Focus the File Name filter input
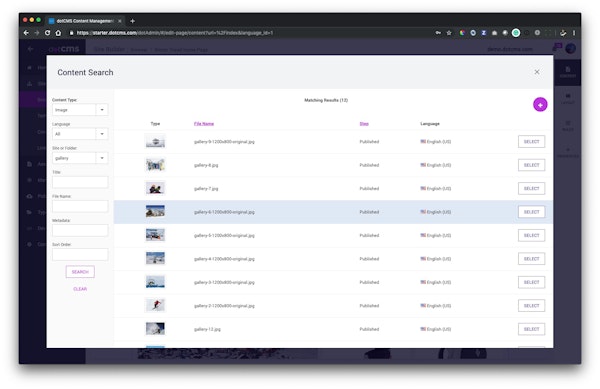 pyautogui.click(x=80, y=206)
